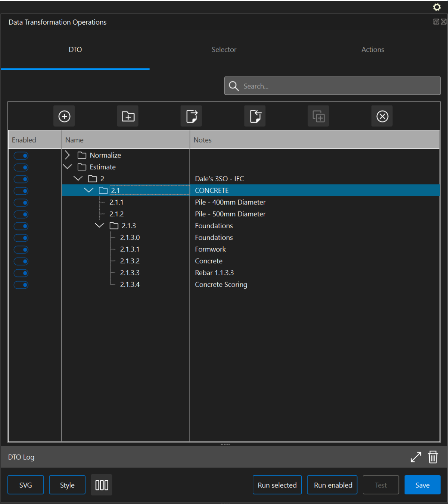Toggle the enabled switch for Normalize

[x=21, y=156]
